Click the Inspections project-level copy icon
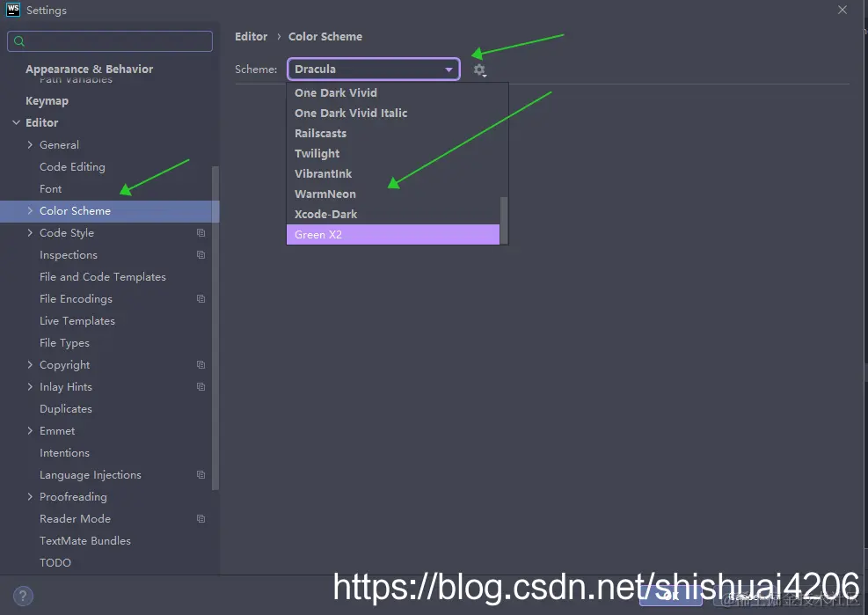The height and width of the screenshot is (615, 868). click(201, 255)
